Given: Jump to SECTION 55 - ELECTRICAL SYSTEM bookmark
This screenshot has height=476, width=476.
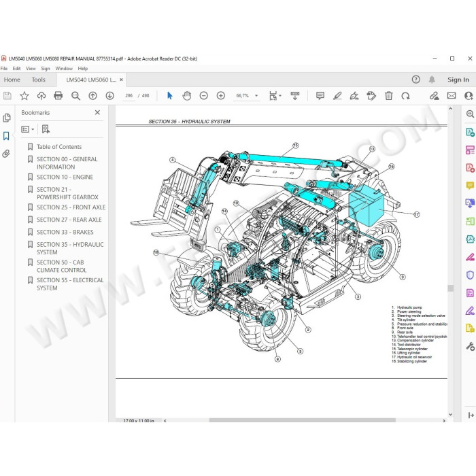Looking at the screenshot, I should click(x=70, y=284).
